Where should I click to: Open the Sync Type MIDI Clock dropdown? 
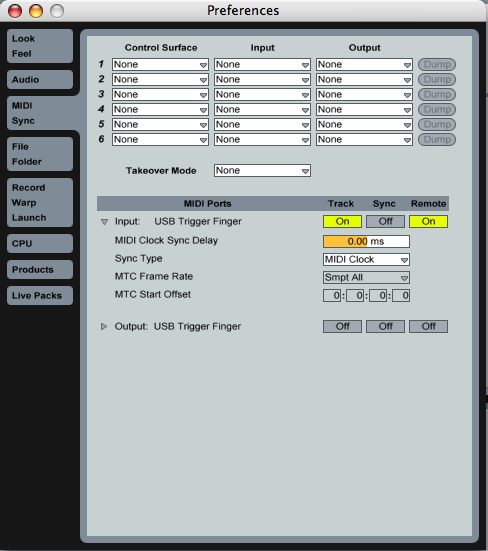(x=366, y=260)
